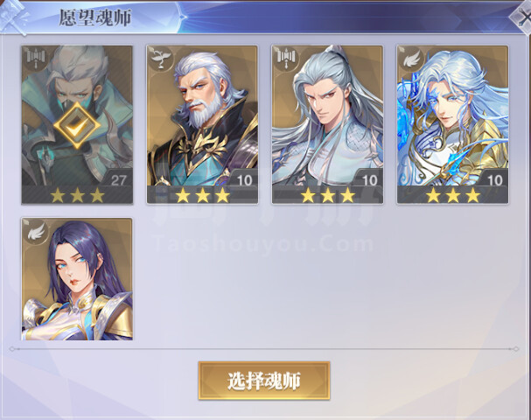Image resolution: width=531 pixels, height=420 pixels.
Task: Select the white-bearded elder character card
Action: (x=202, y=124)
